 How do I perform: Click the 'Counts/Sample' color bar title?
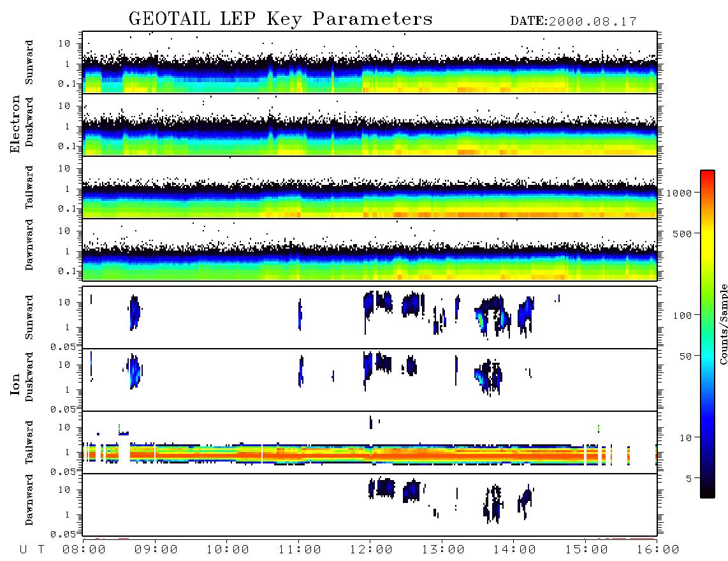coord(724,324)
